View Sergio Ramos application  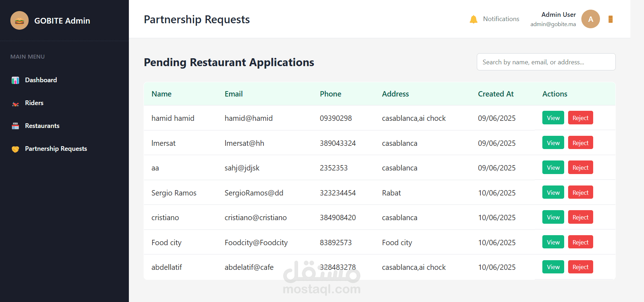pos(553,193)
